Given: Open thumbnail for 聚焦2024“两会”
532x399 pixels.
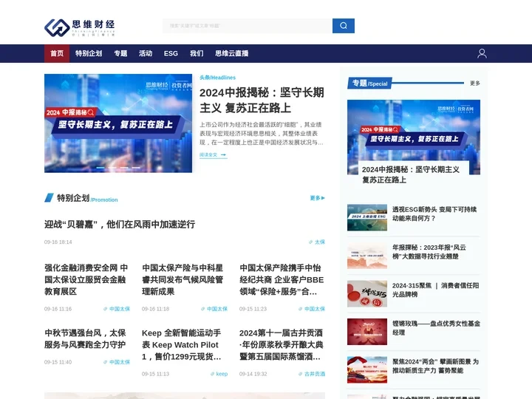Looking at the screenshot, I should (x=367, y=370).
